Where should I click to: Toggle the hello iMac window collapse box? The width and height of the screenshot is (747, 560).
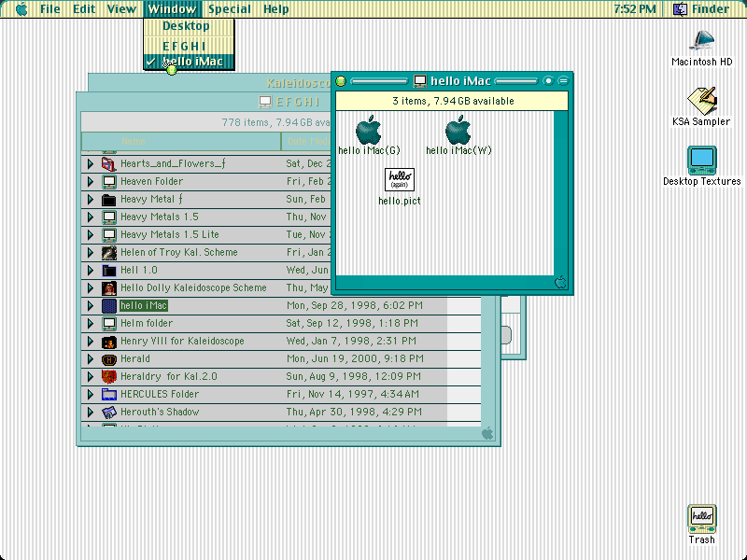click(x=563, y=81)
